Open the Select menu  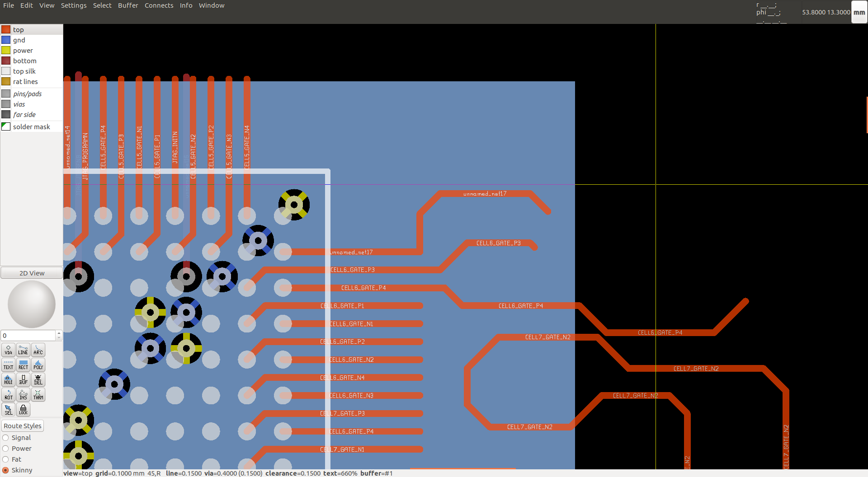tap(102, 5)
